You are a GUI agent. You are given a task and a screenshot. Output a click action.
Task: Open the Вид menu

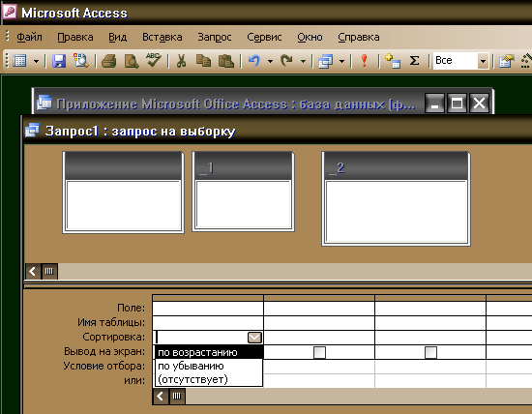118,37
